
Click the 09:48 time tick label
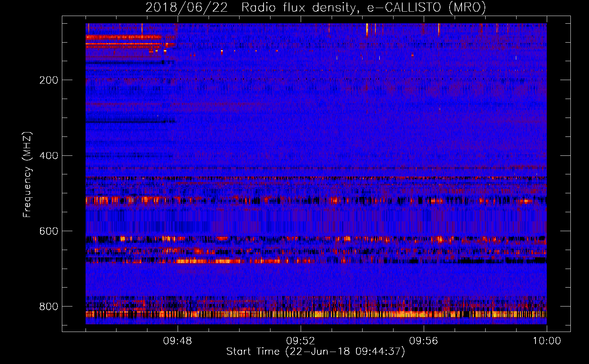178,341
